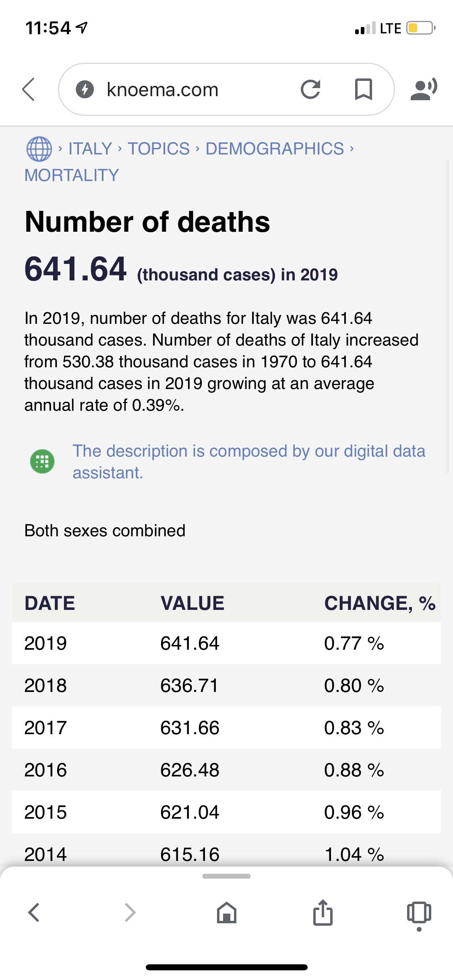
Task: Tap the bottom sheet drag handle
Action: point(226,876)
